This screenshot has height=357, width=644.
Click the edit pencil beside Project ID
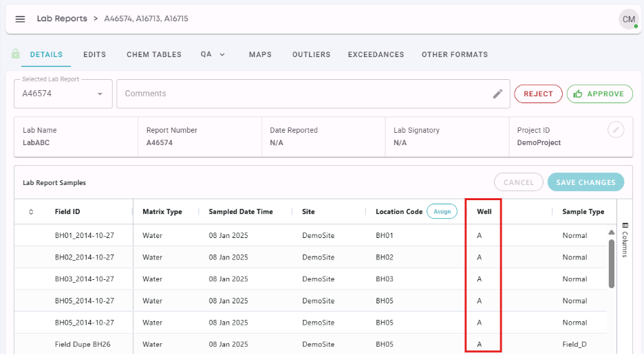(616, 129)
